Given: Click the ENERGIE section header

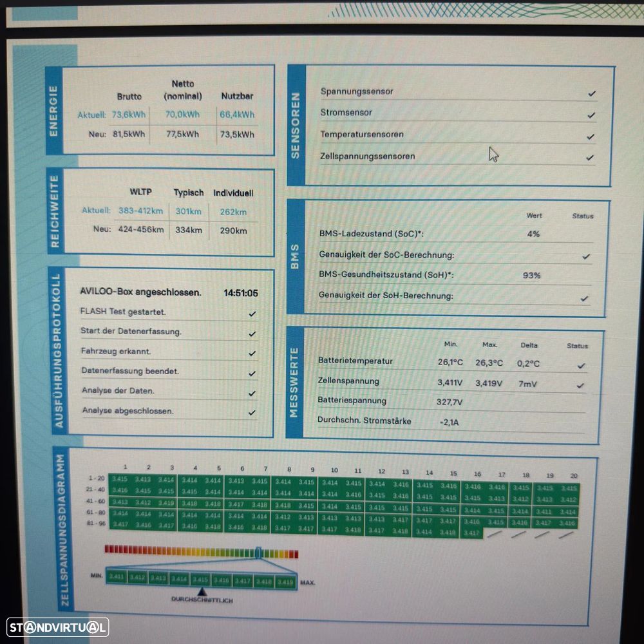Looking at the screenshot, I should coord(53,111).
